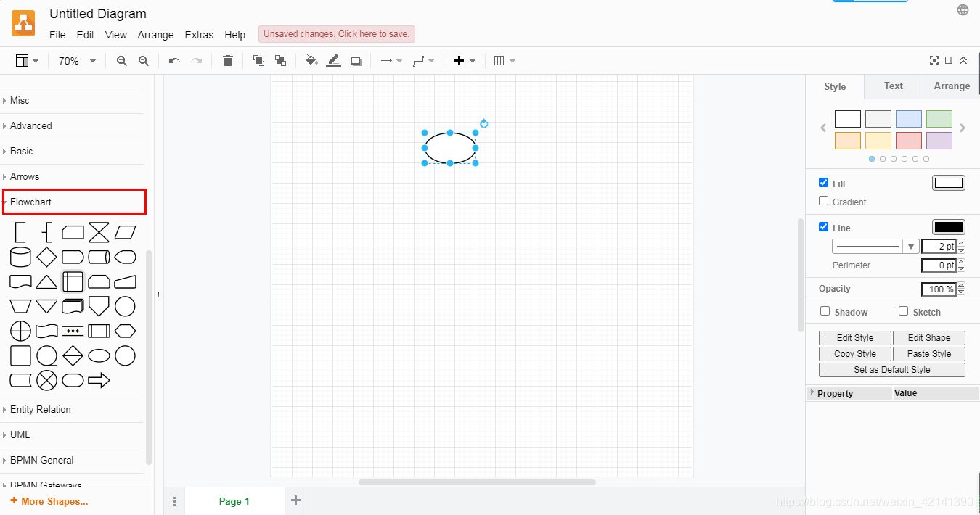The image size is (980, 515).
Task: Click the globe language icon
Action: coord(963,9)
